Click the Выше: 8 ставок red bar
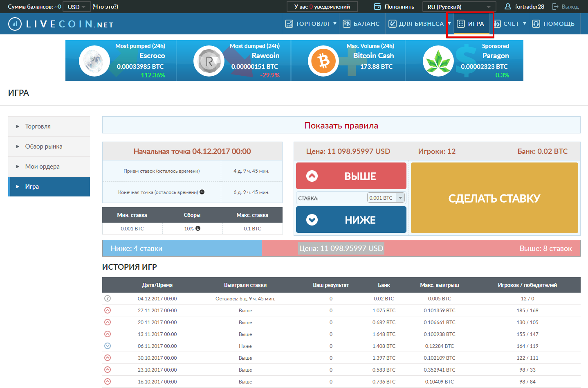 [421, 248]
